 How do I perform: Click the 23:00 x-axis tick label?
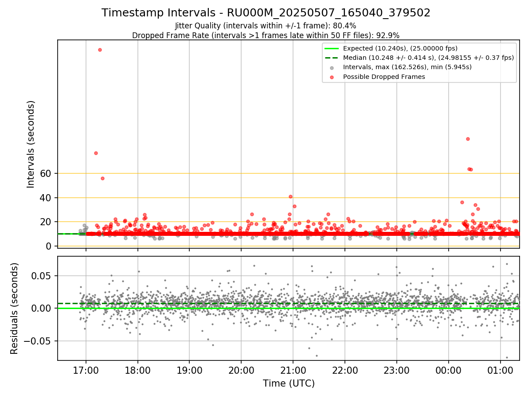397,370
